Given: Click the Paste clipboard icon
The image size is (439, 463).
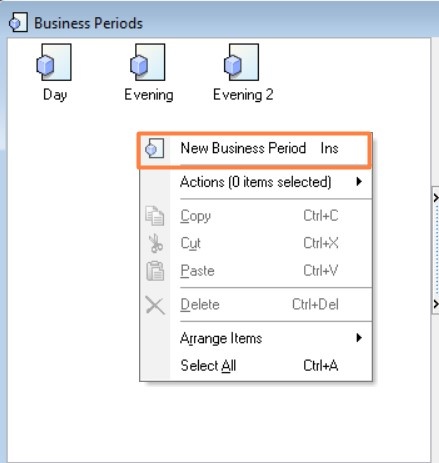Looking at the screenshot, I should 155,271.
